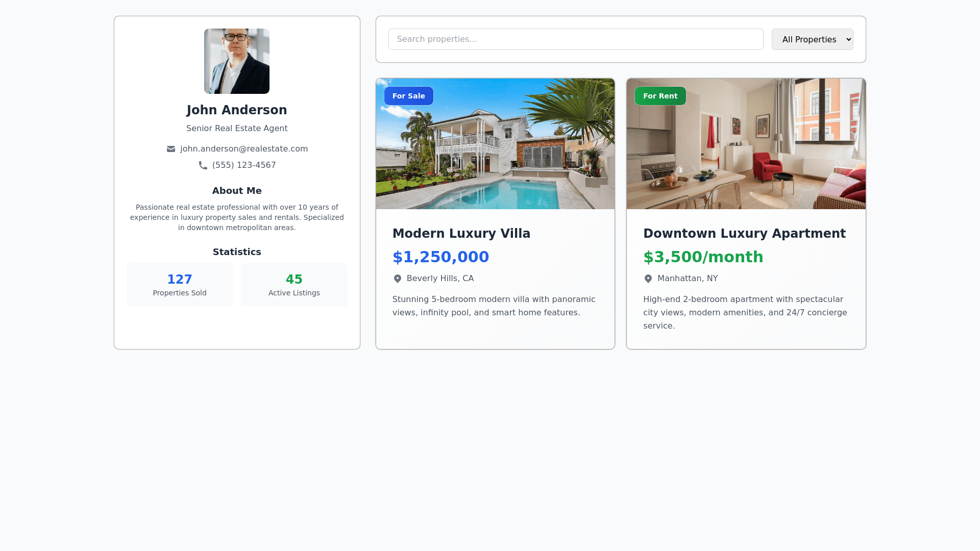Click the John Anderson name heading
Image resolution: width=980 pixels, height=551 pixels.
pyautogui.click(x=237, y=110)
